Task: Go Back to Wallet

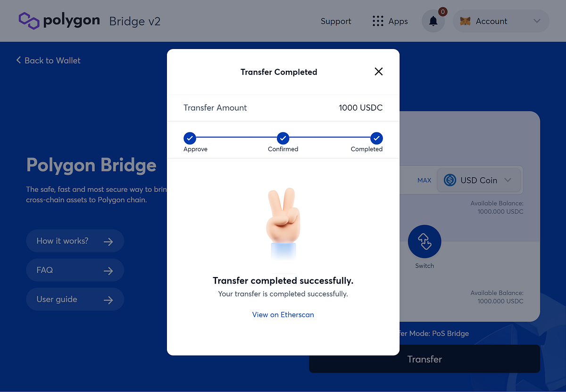Action: pyautogui.click(x=48, y=60)
